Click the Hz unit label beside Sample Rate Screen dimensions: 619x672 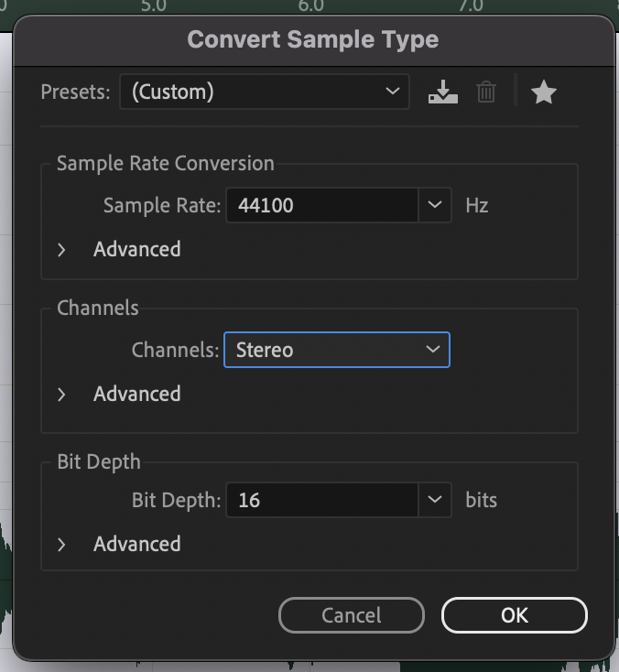(477, 206)
